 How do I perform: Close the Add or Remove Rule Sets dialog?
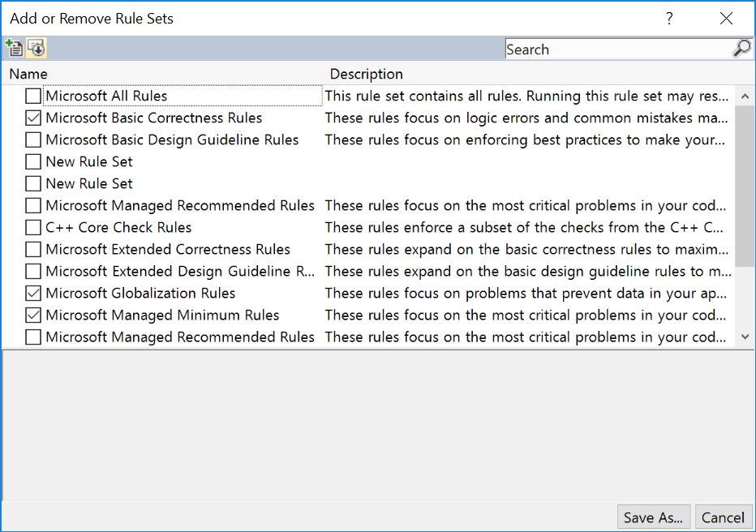tap(726, 18)
